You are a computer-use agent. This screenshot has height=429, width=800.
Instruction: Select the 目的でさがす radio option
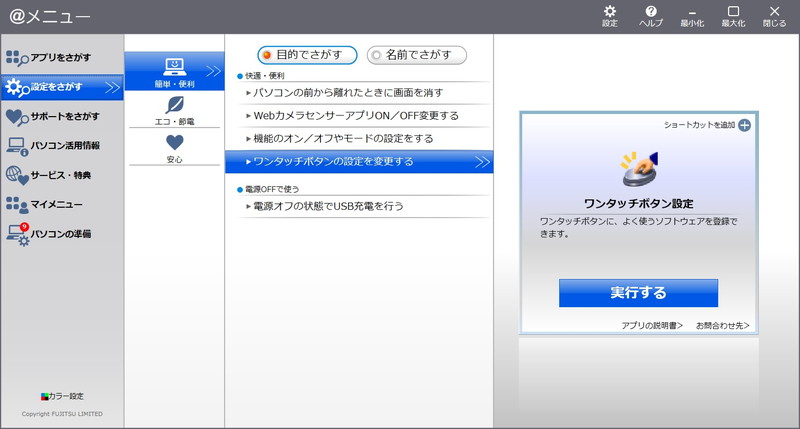pos(307,54)
